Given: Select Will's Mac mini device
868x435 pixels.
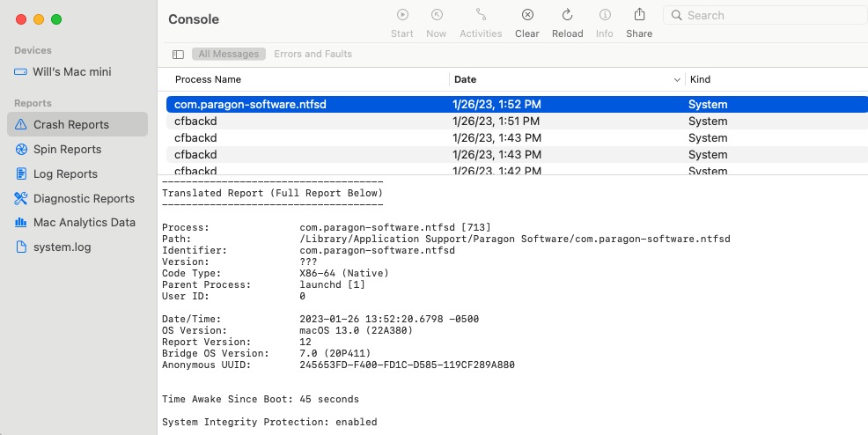Looking at the screenshot, I should tap(72, 72).
